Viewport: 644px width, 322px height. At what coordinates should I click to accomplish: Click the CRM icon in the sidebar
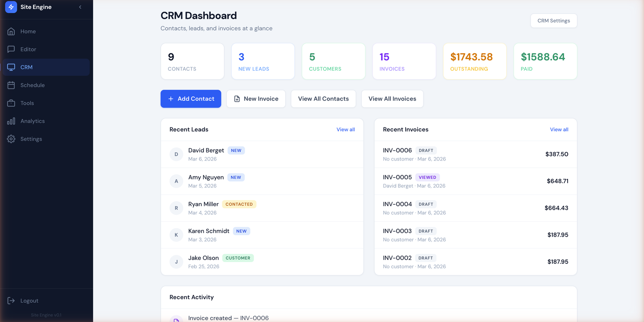point(11,67)
